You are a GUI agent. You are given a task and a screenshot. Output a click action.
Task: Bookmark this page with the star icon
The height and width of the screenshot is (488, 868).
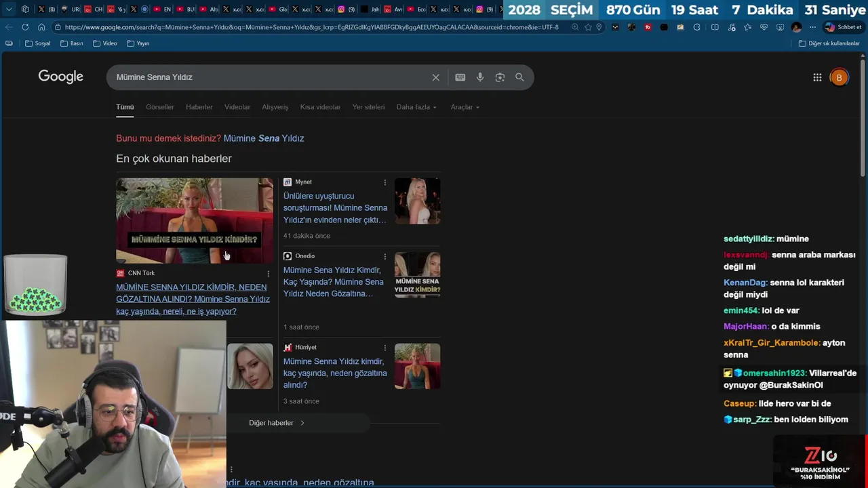coord(588,27)
